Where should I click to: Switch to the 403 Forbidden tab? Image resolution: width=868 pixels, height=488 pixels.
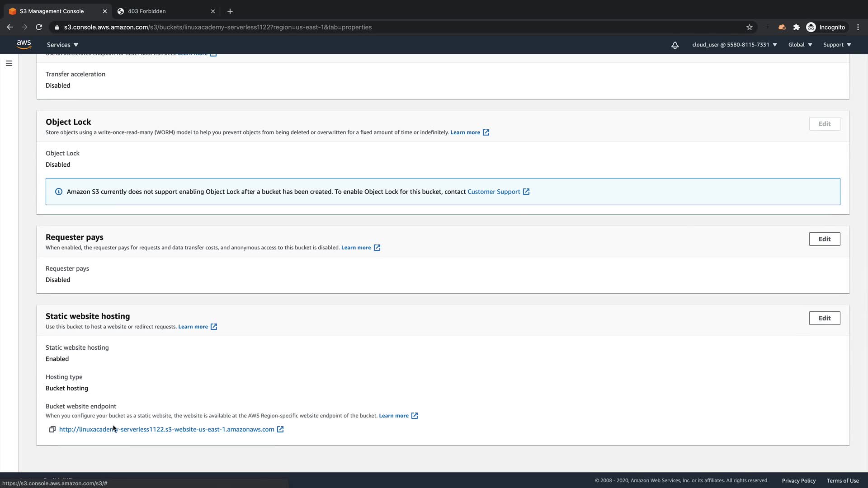click(x=146, y=11)
